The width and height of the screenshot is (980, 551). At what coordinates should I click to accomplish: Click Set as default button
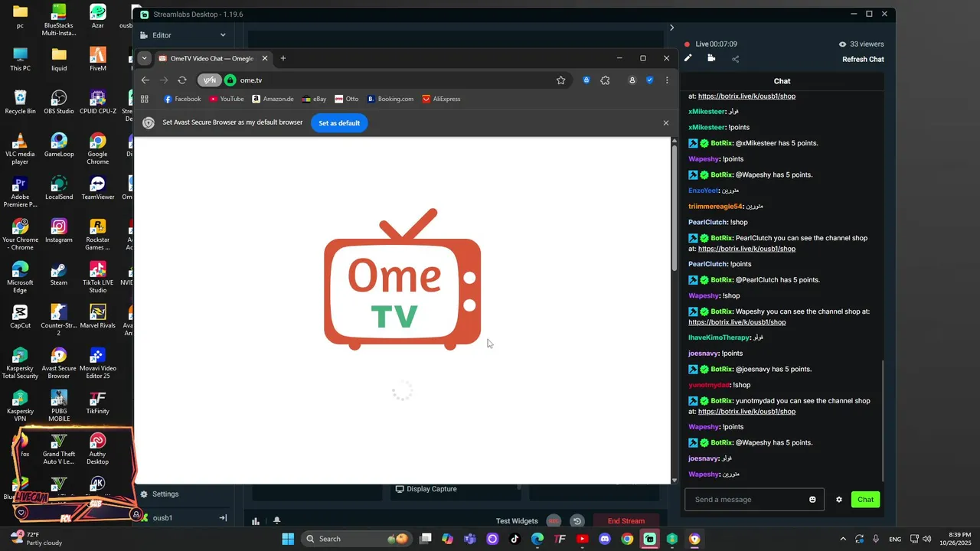(339, 123)
